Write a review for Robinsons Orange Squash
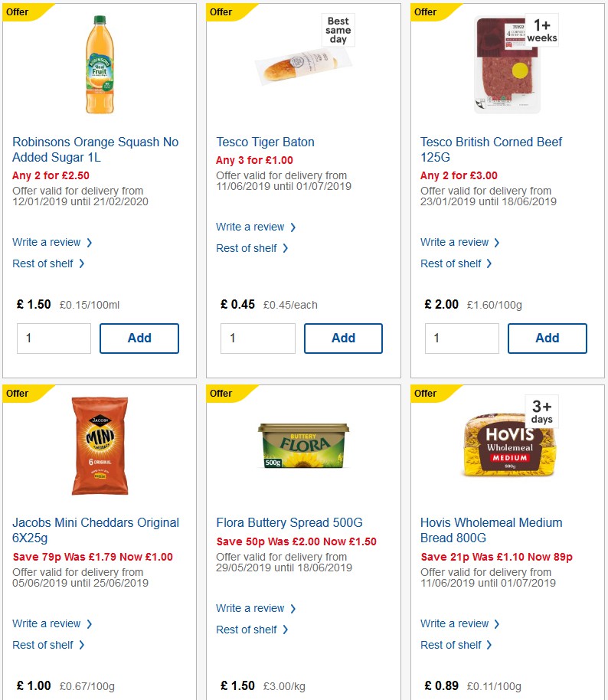Screen dimensions: 608x700 47,242
